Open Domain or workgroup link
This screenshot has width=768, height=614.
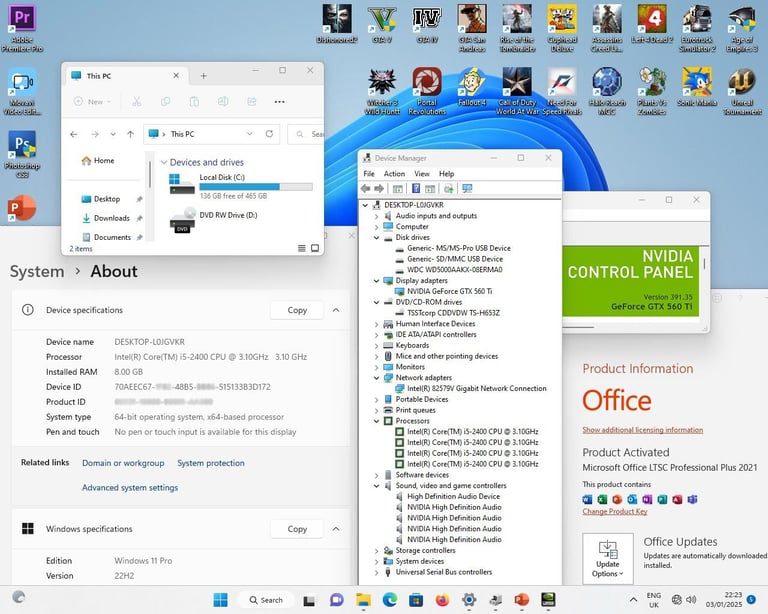pyautogui.click(x=123, y=463)
